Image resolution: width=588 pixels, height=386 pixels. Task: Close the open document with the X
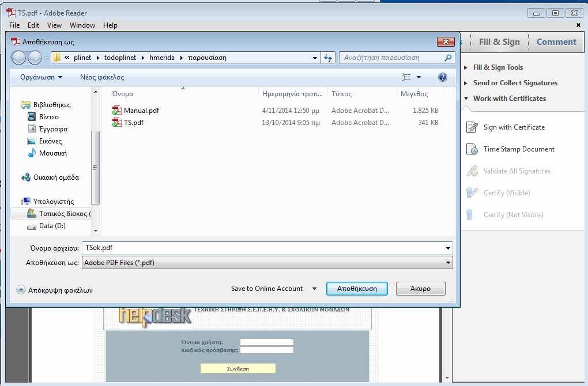coord(578,25)
